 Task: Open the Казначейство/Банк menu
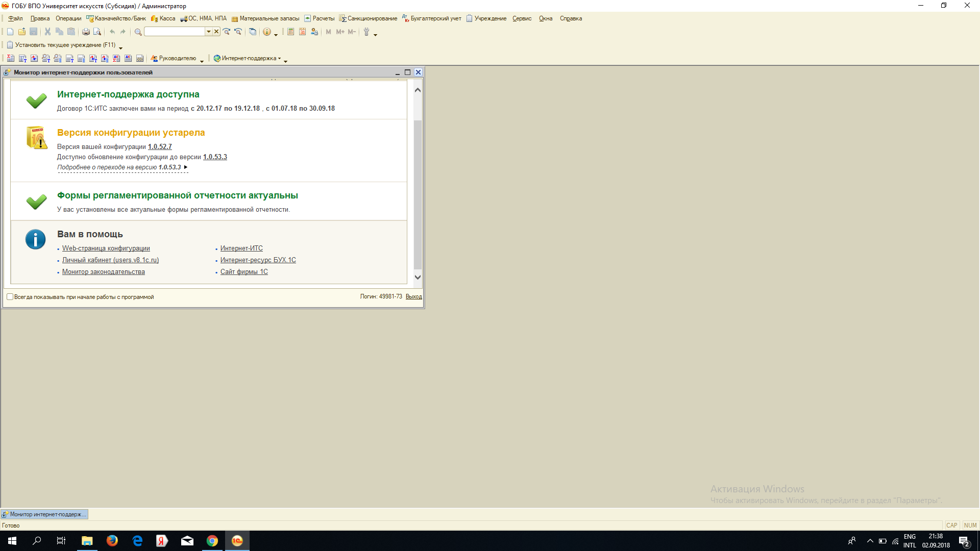tap(116, 18)
